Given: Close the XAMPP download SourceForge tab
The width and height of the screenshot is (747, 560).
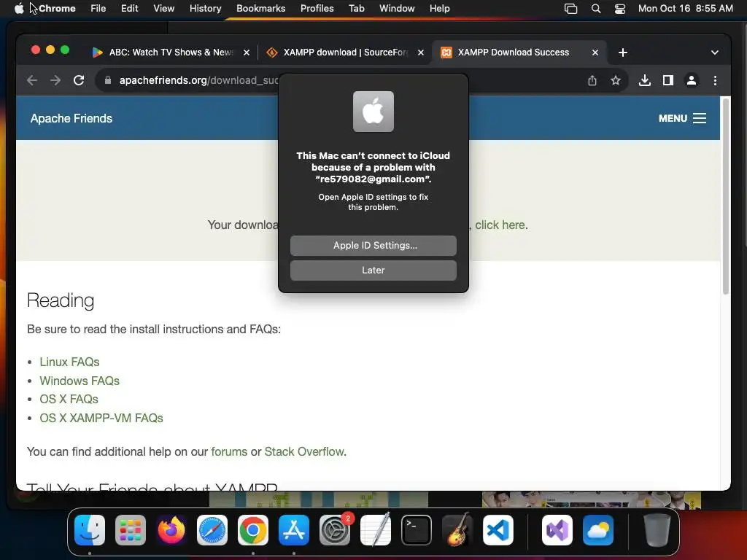Looking at the screenshot, I should 421,52.
